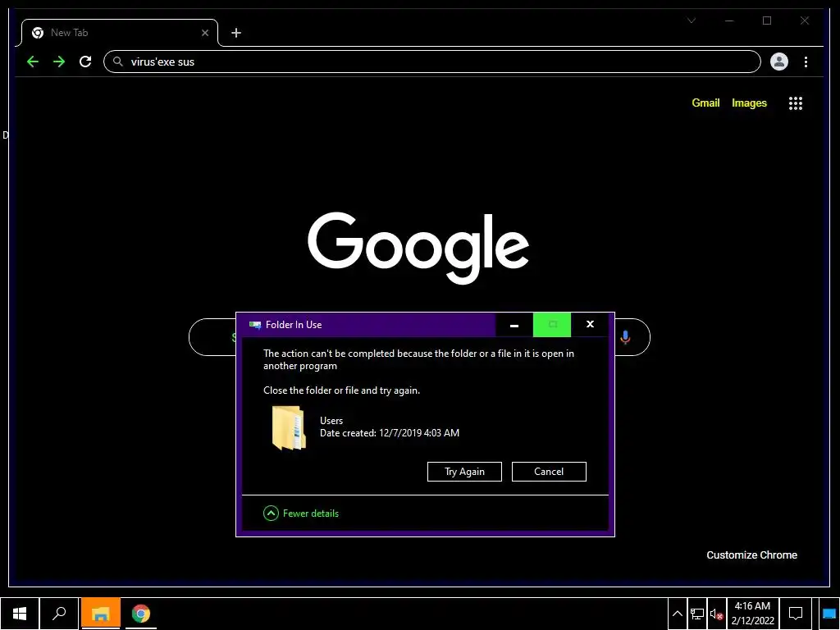This screenshot has width=840, height=630.
Task: Click the Folder In Use title bar icon
Action: 255,325
